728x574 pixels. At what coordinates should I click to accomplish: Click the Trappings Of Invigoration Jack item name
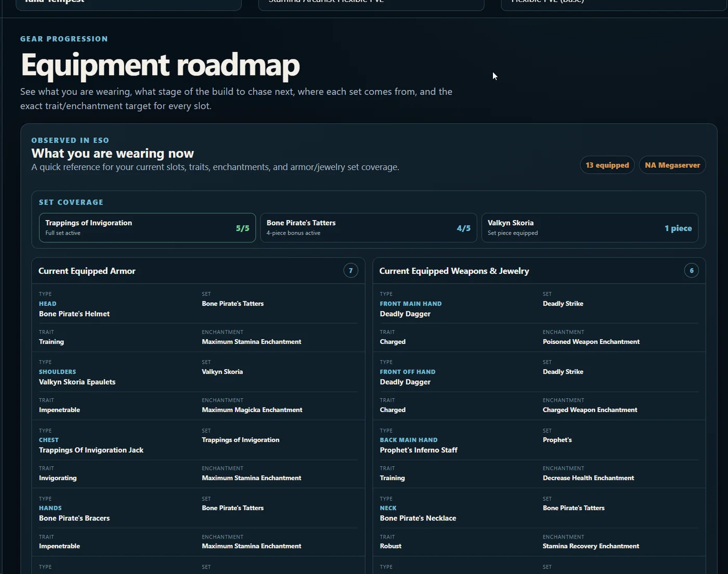pyautogui.click(x=91, y=450)
